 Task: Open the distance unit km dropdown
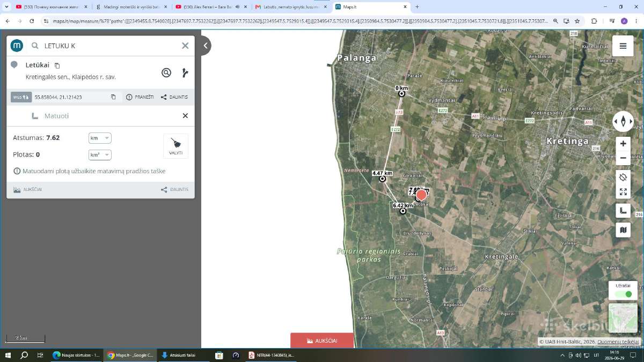pos(100,138)
